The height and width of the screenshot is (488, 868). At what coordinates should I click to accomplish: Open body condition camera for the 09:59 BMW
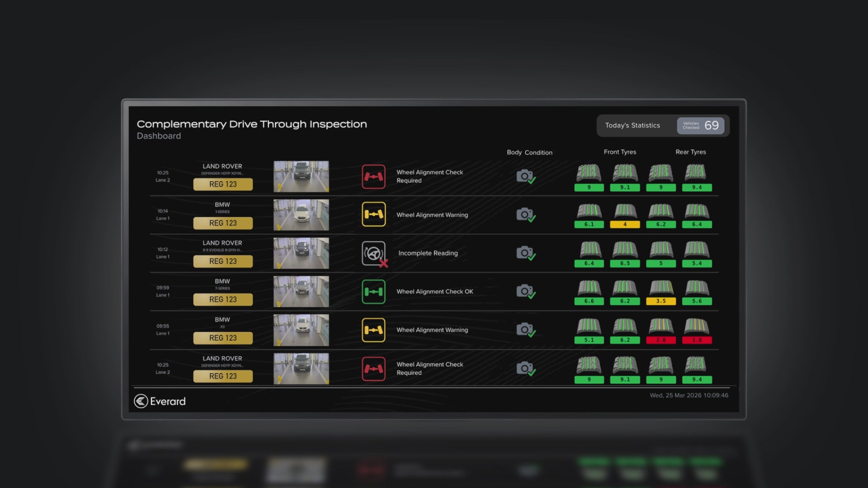point(526,291)
